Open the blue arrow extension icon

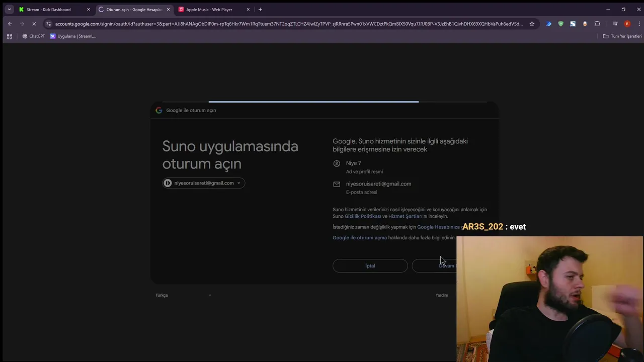point(549,24)
